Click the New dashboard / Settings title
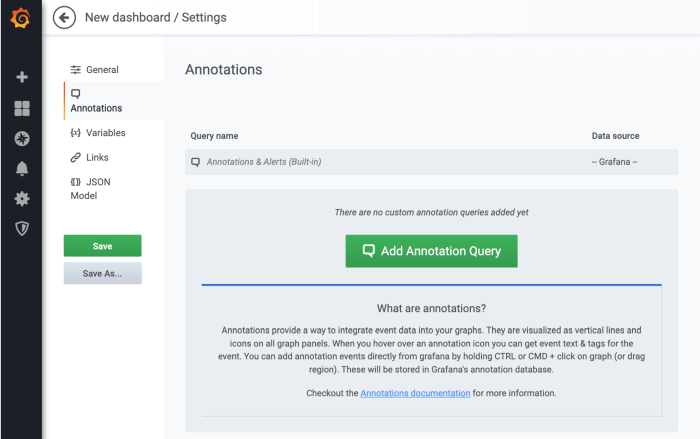This screenshot has width=700, height=439. (155, 17)
